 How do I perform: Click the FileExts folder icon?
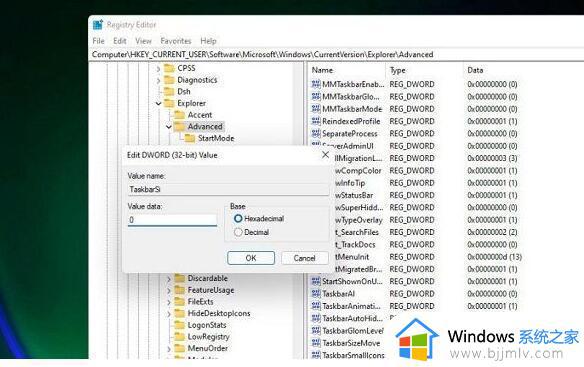click(180, 301)
